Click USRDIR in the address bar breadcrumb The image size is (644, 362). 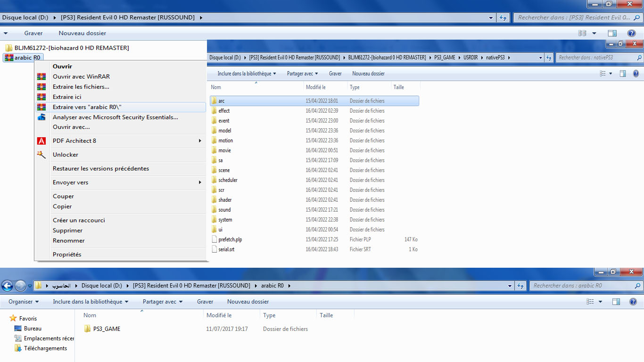coord(471,58)
